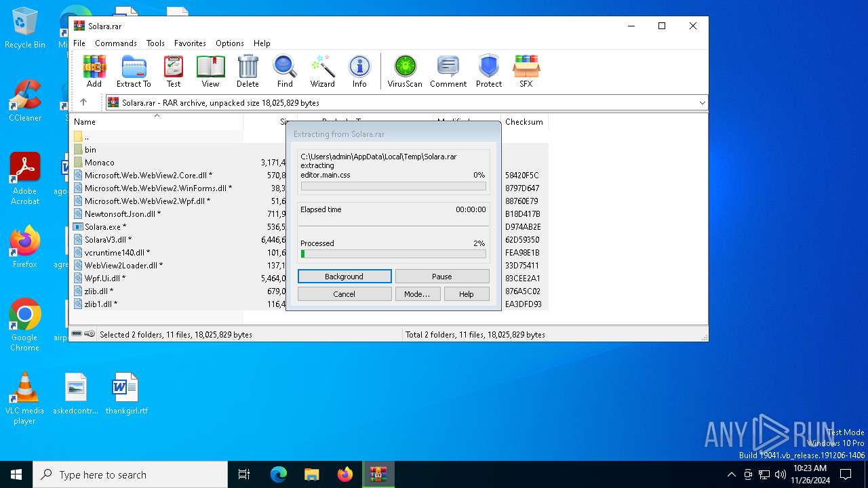Show hidden tray icons chevron
Viewport: 868px width, 488px height.
731,474
